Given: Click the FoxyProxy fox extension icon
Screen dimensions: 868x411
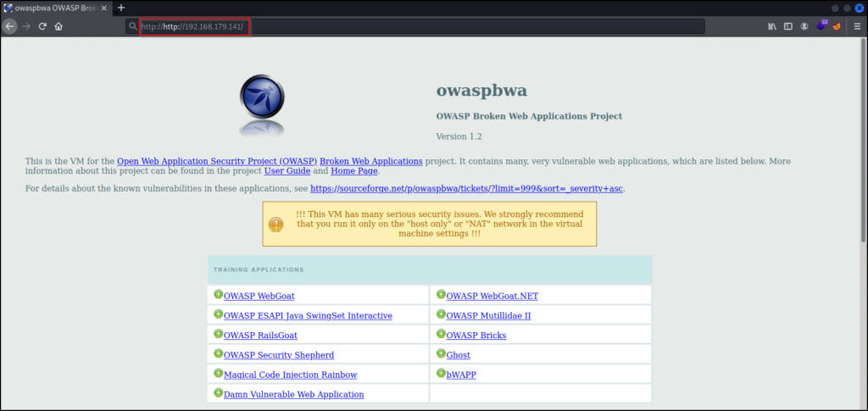Looking at the screenshot, I should 837,26.
